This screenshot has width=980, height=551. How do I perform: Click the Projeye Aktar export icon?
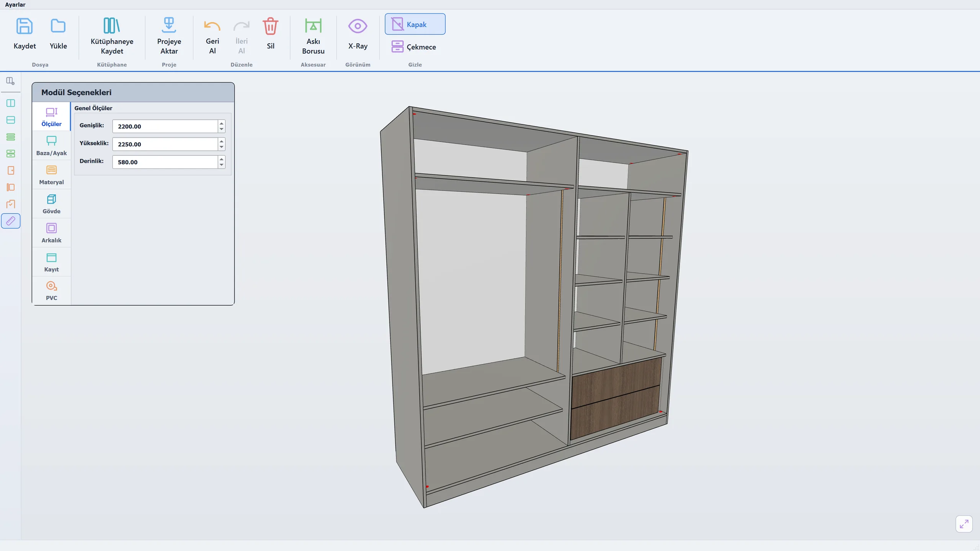coord(169,25)
